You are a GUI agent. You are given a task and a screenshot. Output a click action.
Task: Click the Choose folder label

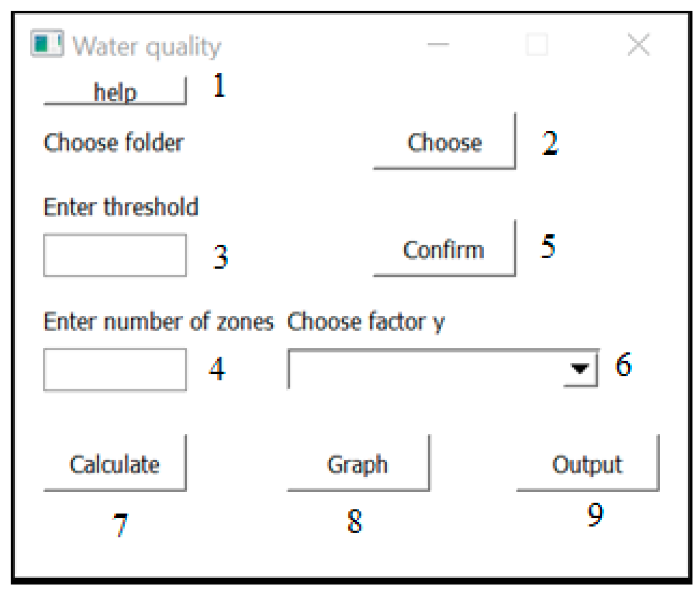114,143
